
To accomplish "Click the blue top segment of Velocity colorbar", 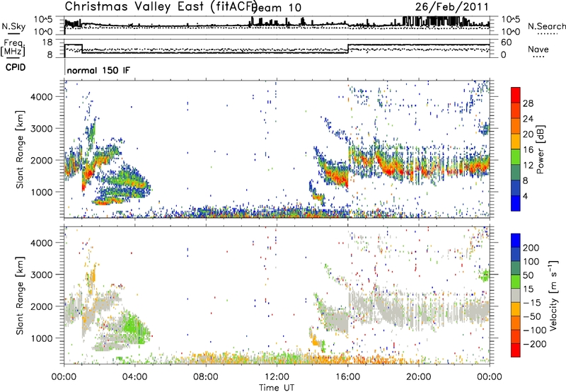I will pyautogui.click(x=516, y=241).
